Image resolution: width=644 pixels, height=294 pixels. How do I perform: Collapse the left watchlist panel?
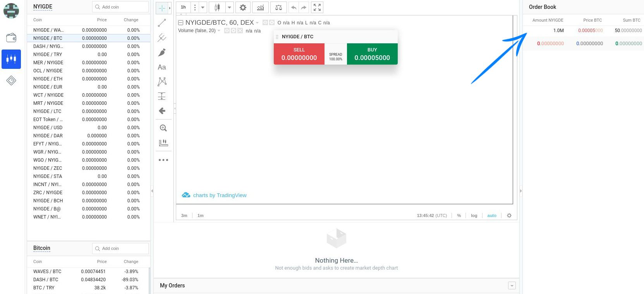click(x=152, y=191)
